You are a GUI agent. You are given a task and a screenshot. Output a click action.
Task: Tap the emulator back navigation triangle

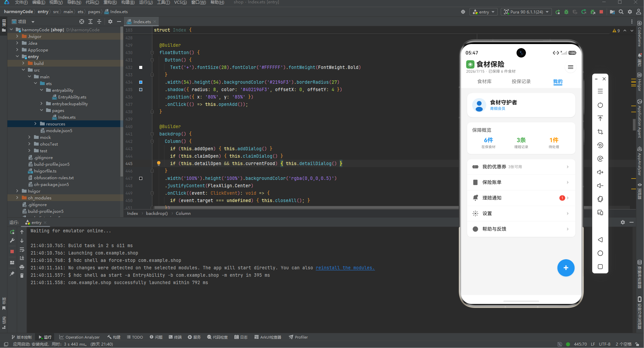[600, 240]
